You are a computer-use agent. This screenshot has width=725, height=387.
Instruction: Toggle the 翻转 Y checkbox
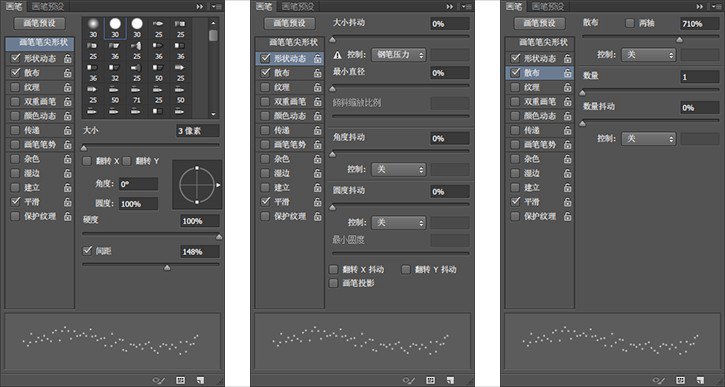(x=127, y=161)
